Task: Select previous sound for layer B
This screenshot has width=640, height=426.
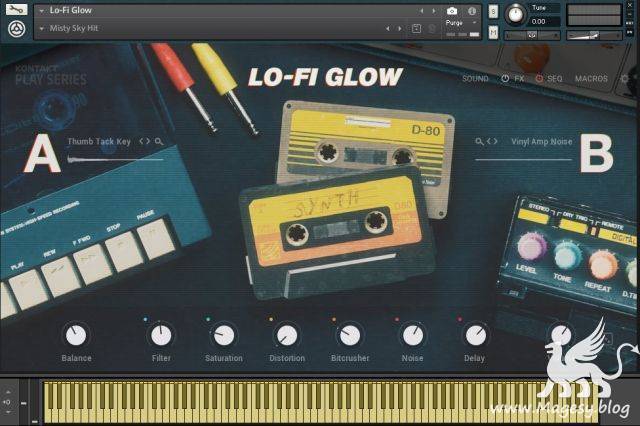Action: click(489, 141)
